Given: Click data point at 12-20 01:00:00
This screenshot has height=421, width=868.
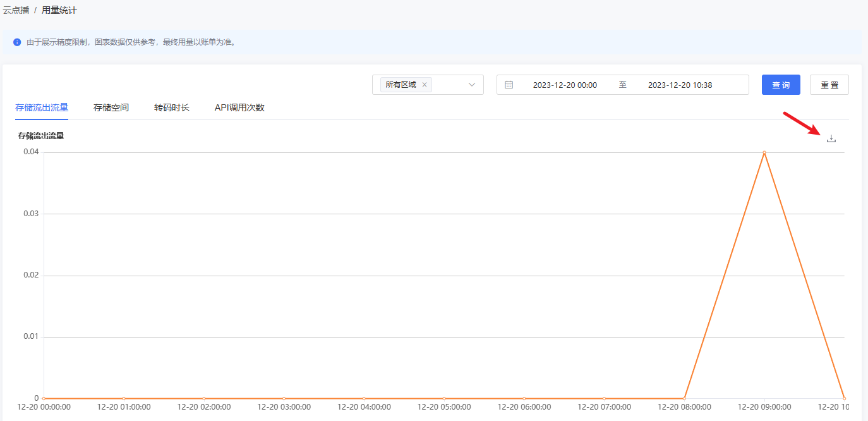Looking at the screenshot, I should click(124, 398).
